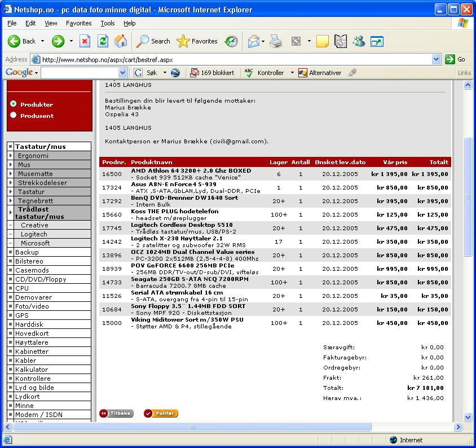
Task: Click the 169 blokkert popup blocker
Action: (212, 73)
